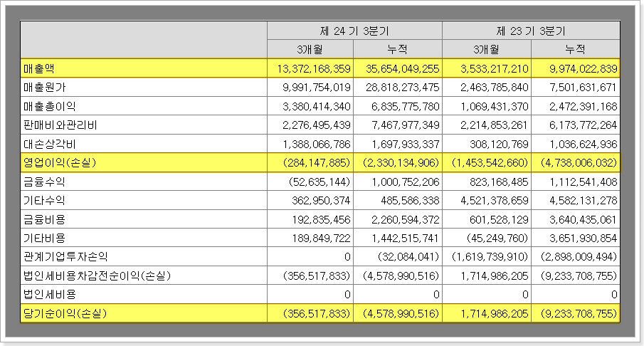Select the '판매비와관리비' row label
644x346 pixels.
click(60, 125)
